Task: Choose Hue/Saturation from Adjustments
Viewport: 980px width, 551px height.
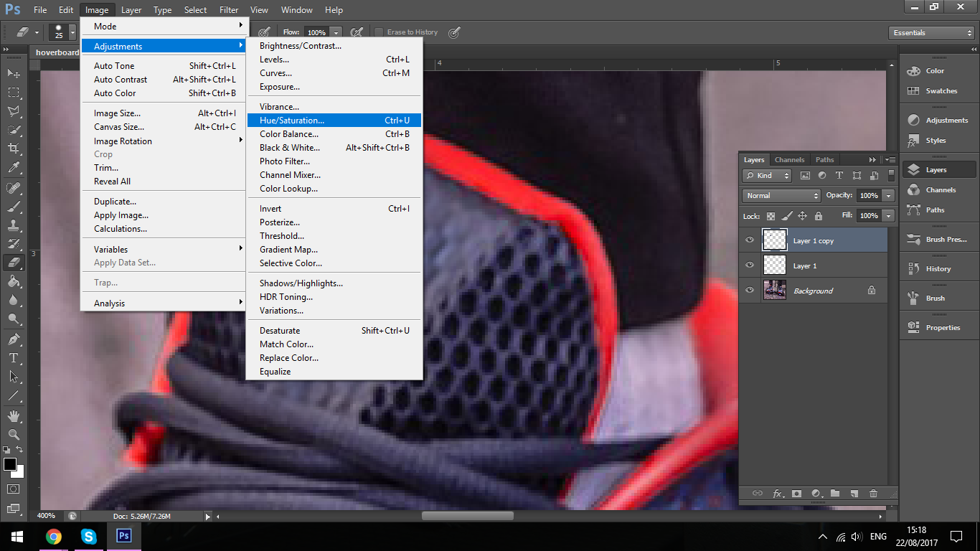Action: point(334,121)
